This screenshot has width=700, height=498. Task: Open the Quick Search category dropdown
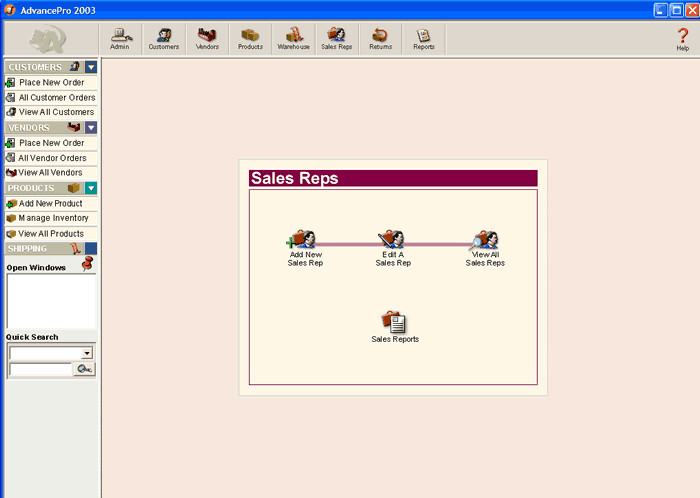click(x=87, y=353)
